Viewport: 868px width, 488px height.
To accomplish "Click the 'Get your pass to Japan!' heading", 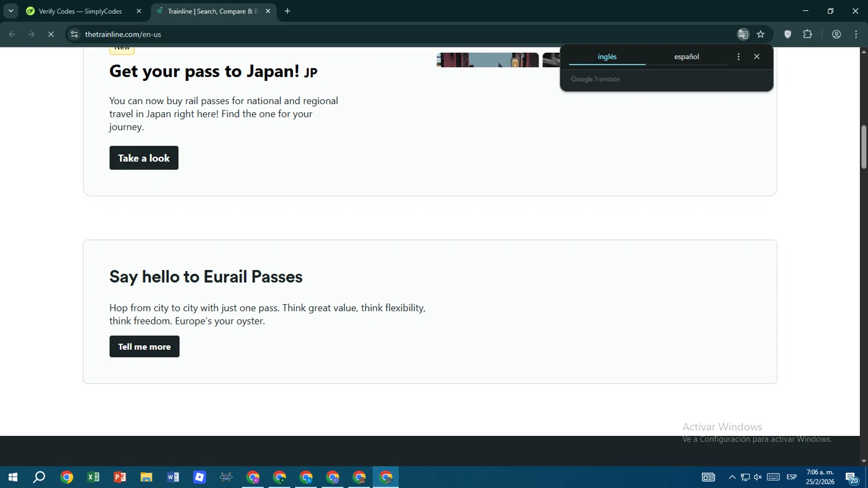I will point(214,71).
